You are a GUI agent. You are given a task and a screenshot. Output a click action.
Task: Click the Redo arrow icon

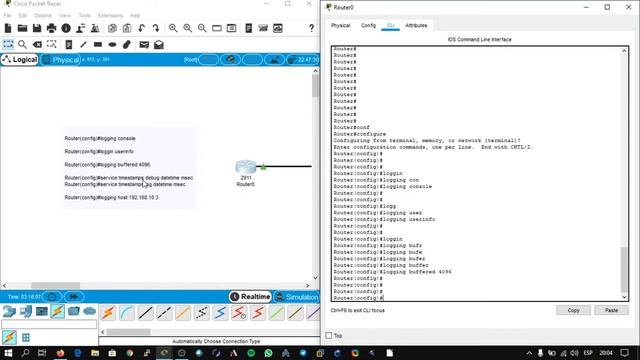point(156,28)
